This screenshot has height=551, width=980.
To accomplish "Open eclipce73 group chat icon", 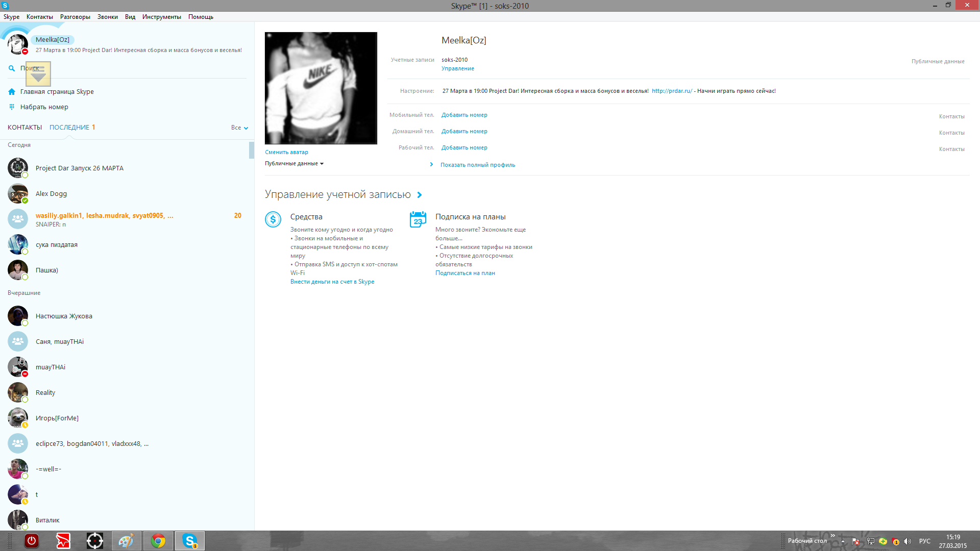I will tap(18, 443).
